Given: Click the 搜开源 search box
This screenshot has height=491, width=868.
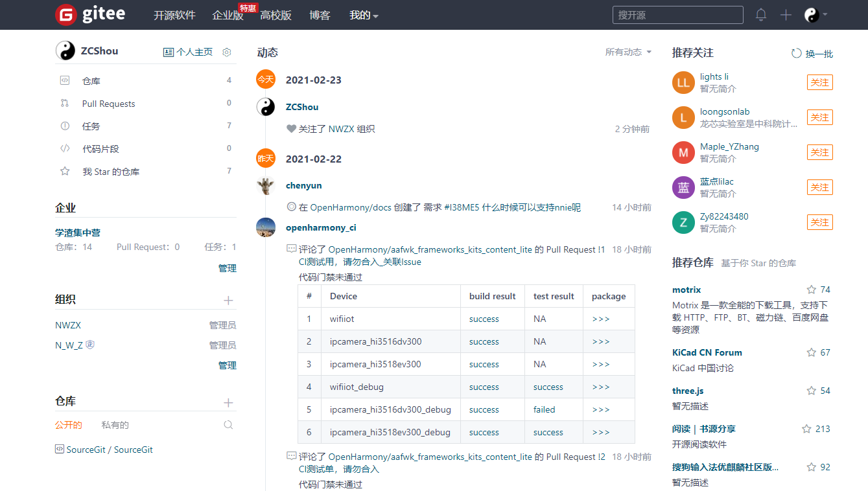Looking at the screenshot, I should click(x=677, y=14).
